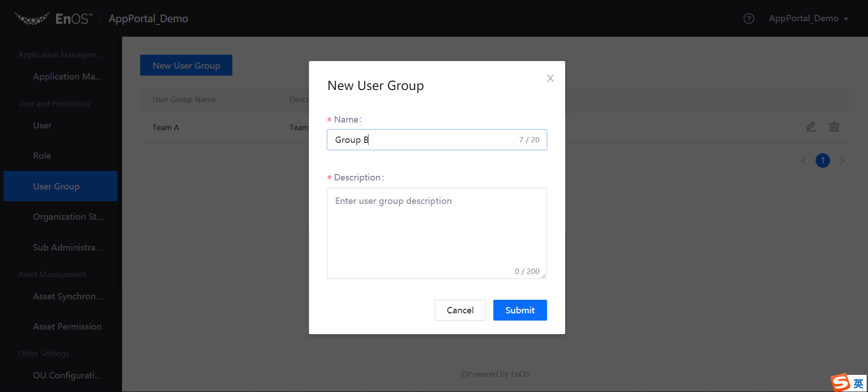Delete Team A using the trash icon
868x392 pixels.
tap(834, 127)
